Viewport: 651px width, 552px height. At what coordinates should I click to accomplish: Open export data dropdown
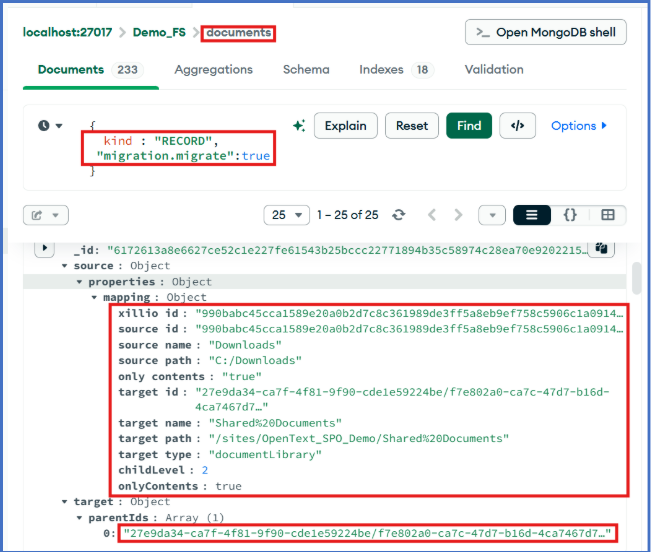[46, 215]
